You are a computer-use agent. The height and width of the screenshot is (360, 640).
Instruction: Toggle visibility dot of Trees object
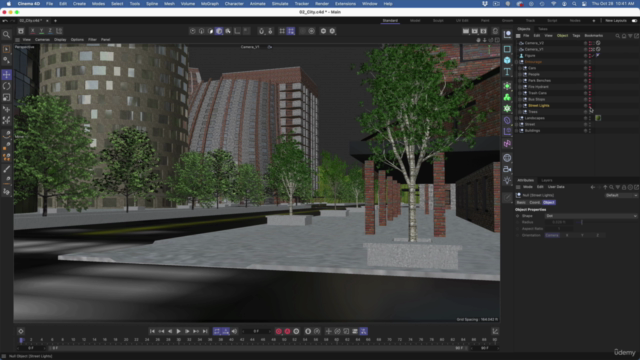point(590,112)
